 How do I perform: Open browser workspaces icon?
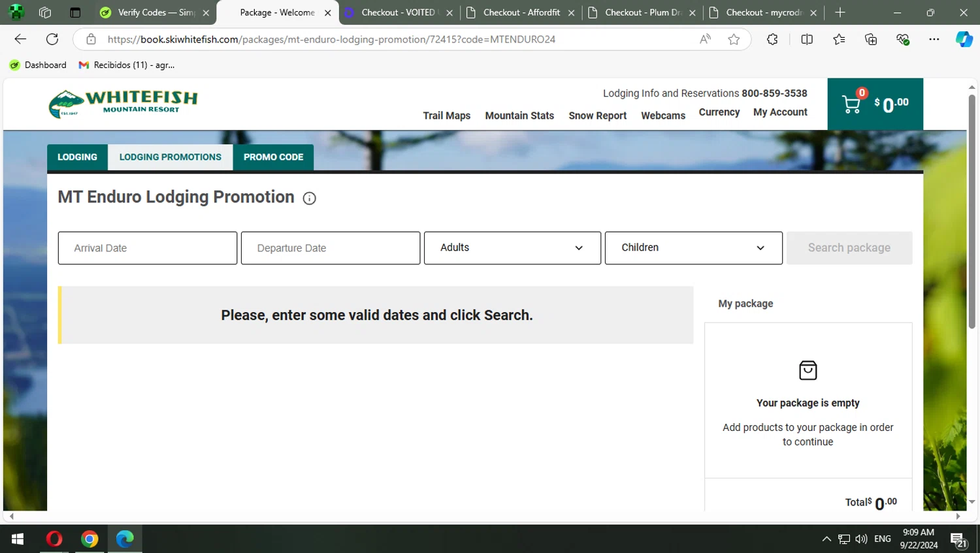coord(45,12)
